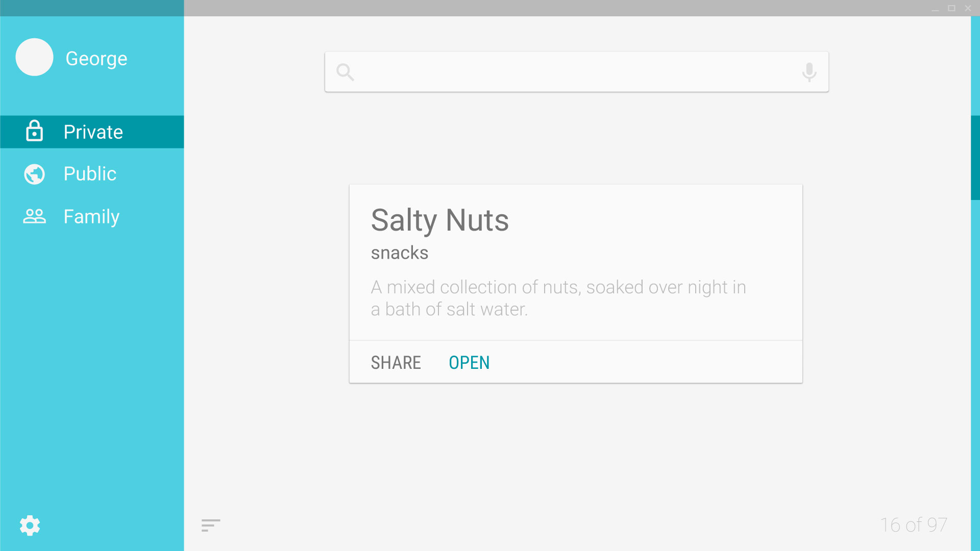Image resolution: width=980 pixels, height=551 pixels.
Task: Click the globe icon beside Public
Action: (x=34, y=174)
